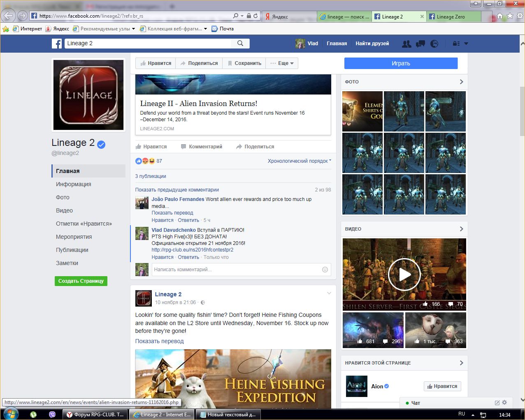Screen dimensions: 525x420
Task: Expand the Еще dropdown button
Action: (x=282, y=63)
